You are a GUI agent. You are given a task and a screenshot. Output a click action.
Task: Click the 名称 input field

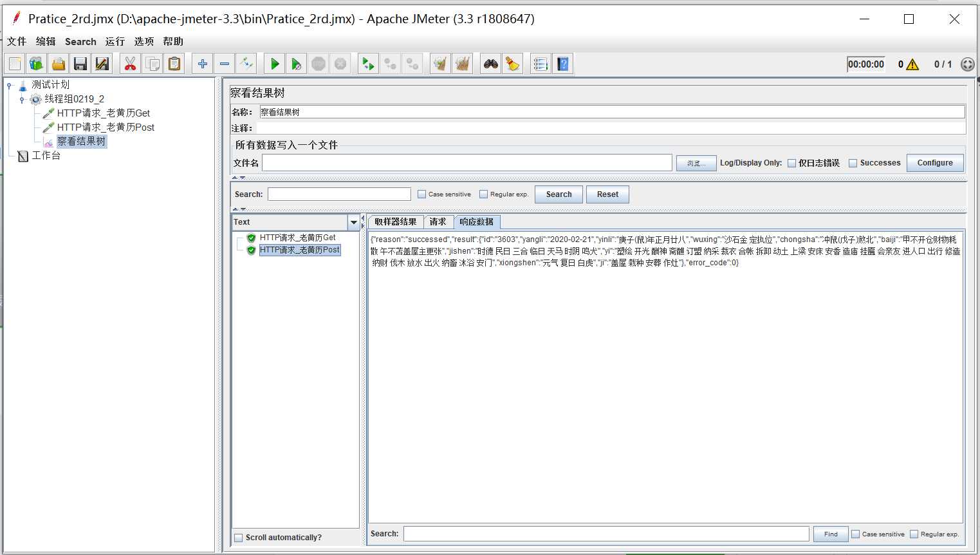click(x=612, y=112)
